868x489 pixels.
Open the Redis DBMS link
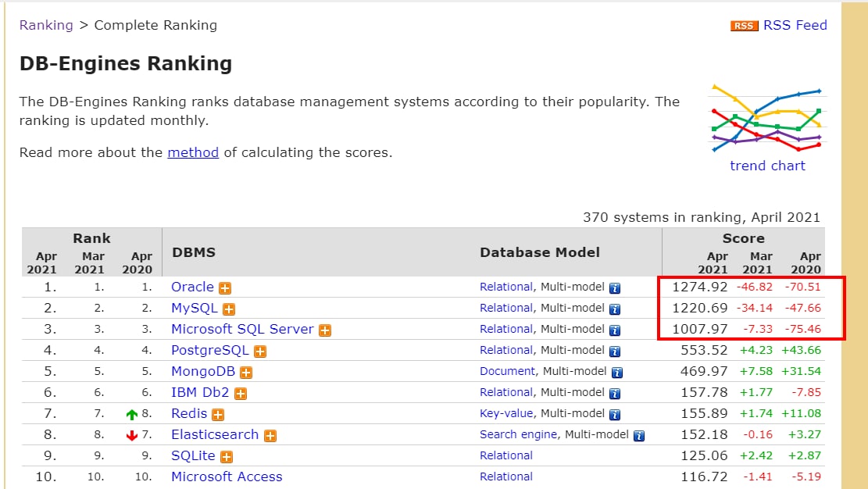189,413
